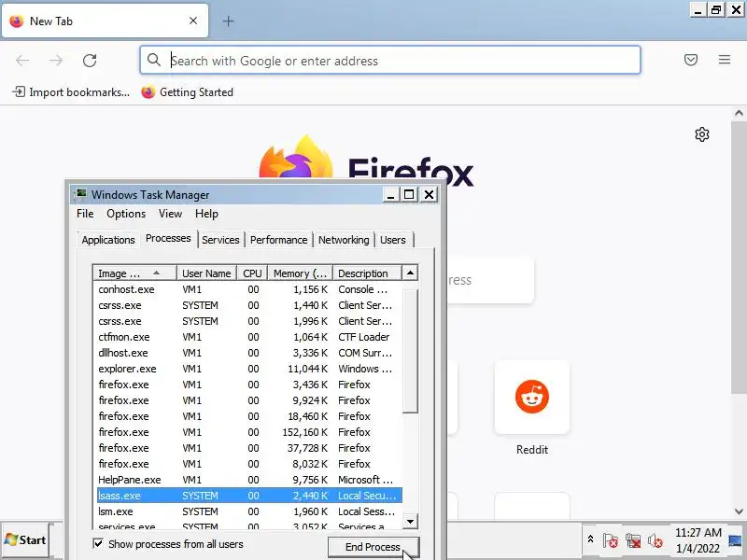Select the Processes tab

[168, 238]
